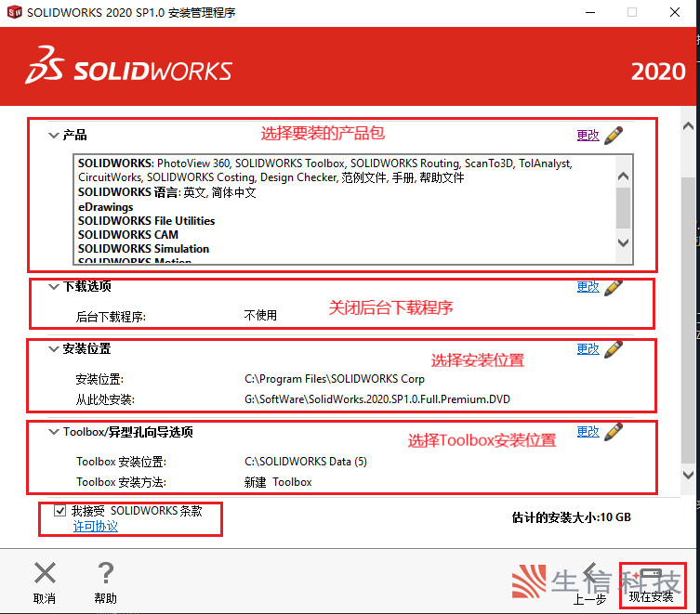Viewport: 700px width, 614px height.
Task: Click product list scrollbar thumb
Action: pos(623,208)
